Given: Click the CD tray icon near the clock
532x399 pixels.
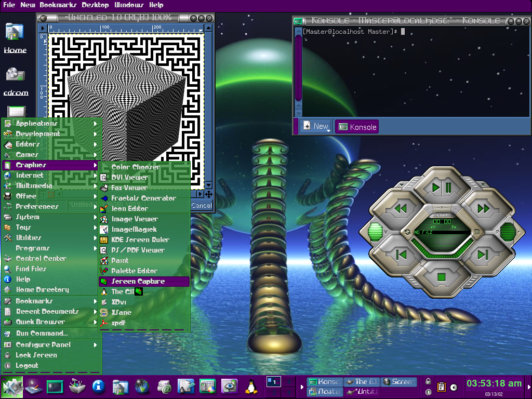Looking at the screenshot, I should pos(454,387).
